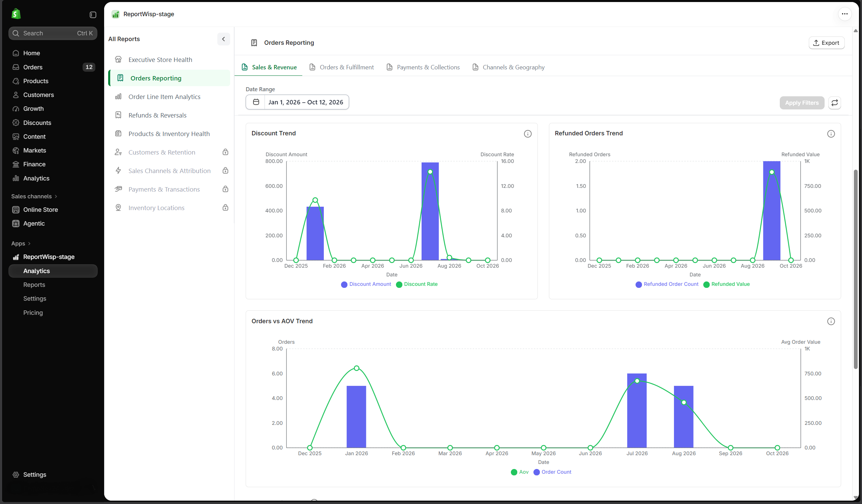This screenshot has width=862, height=504.
Task: Open Order Line Item Analytics report
Action: click(169, 97)
